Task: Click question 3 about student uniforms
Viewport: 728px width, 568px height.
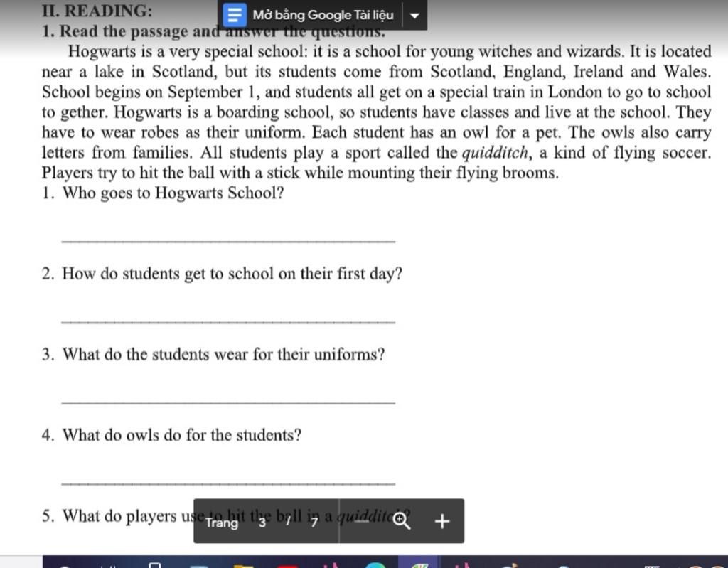Action: coord(213,354)
